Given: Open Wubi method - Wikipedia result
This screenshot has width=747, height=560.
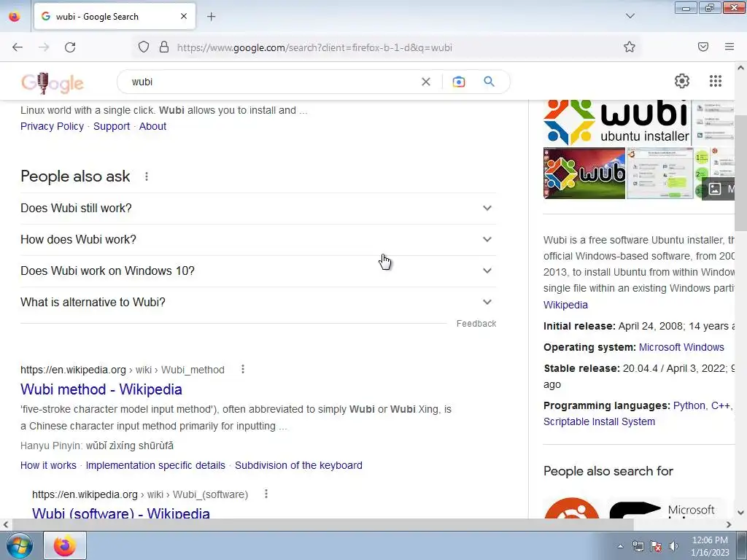Looking at the screenshot, I should tap(101, 389).
